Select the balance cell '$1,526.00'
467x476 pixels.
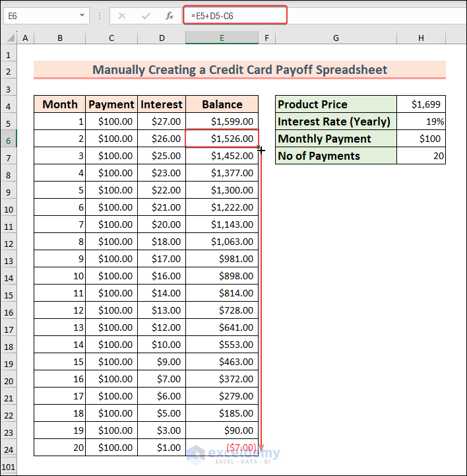222,139
